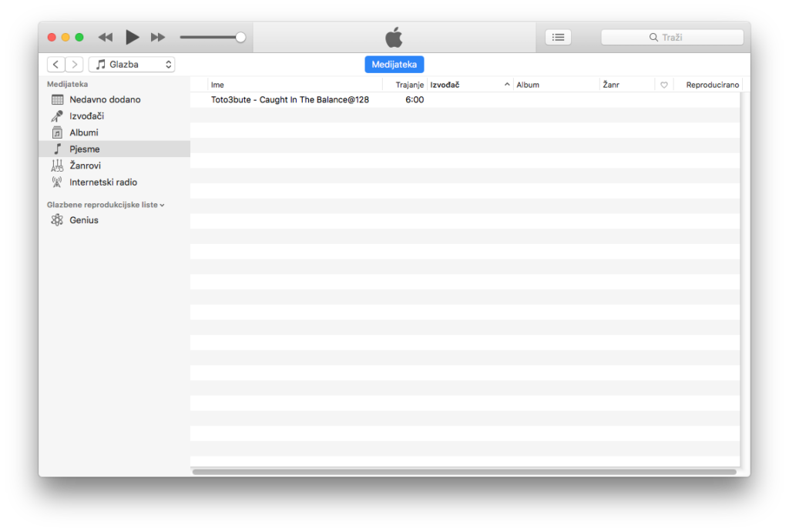Click the volume slider knob

pyautogui.click(x=240, y=37)
